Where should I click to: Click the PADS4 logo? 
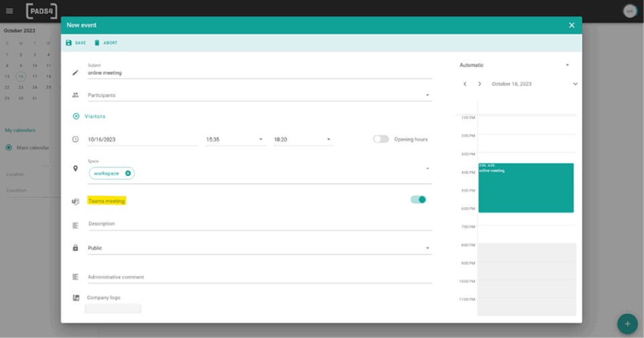click(42, 11)
